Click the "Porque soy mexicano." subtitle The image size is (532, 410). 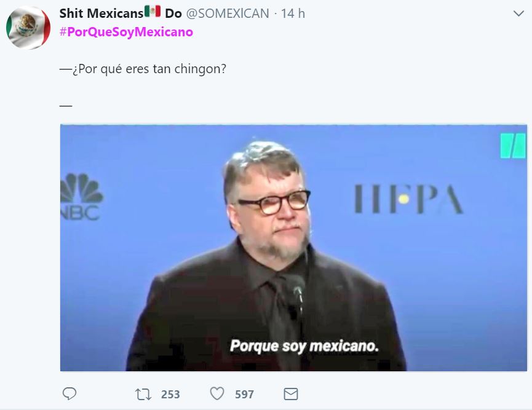pos(304,346)
